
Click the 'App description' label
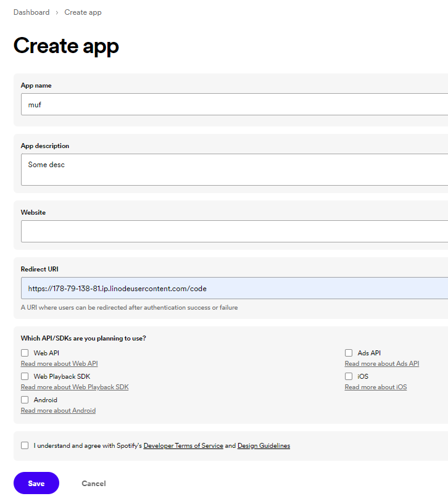click(45, 146)
